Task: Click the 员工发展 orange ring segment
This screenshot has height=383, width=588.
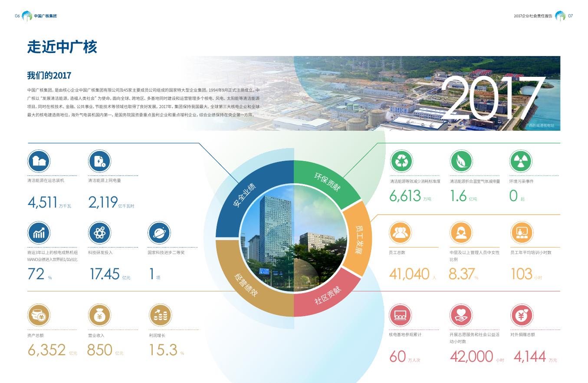Action: [x=360, y=239]
